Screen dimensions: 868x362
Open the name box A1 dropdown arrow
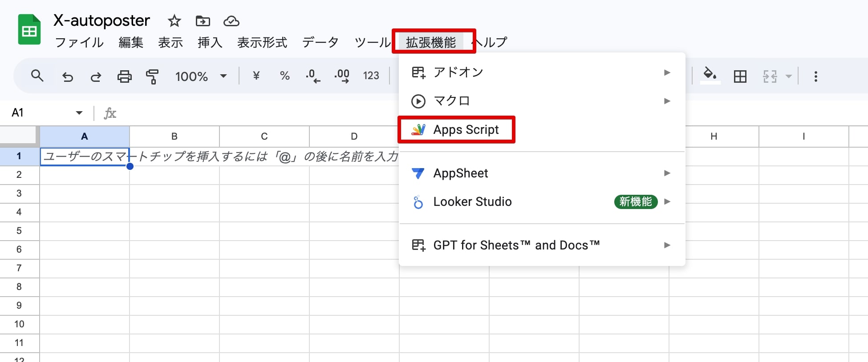pyautogui.click(x=79, y=113)
